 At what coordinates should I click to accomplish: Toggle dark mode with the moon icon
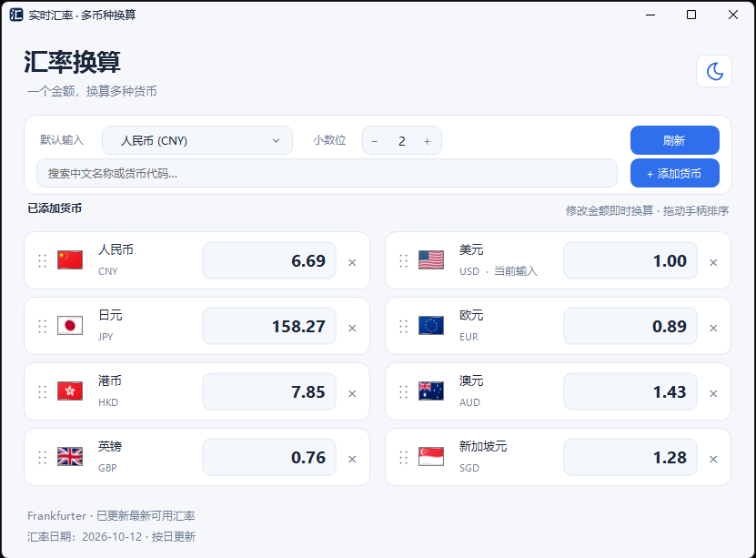(714, 71)
